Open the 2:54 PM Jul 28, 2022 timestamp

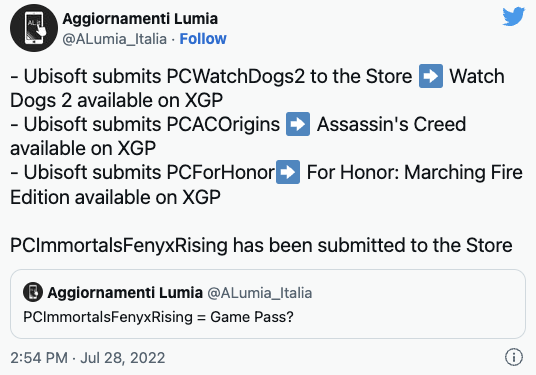point(88,358)
